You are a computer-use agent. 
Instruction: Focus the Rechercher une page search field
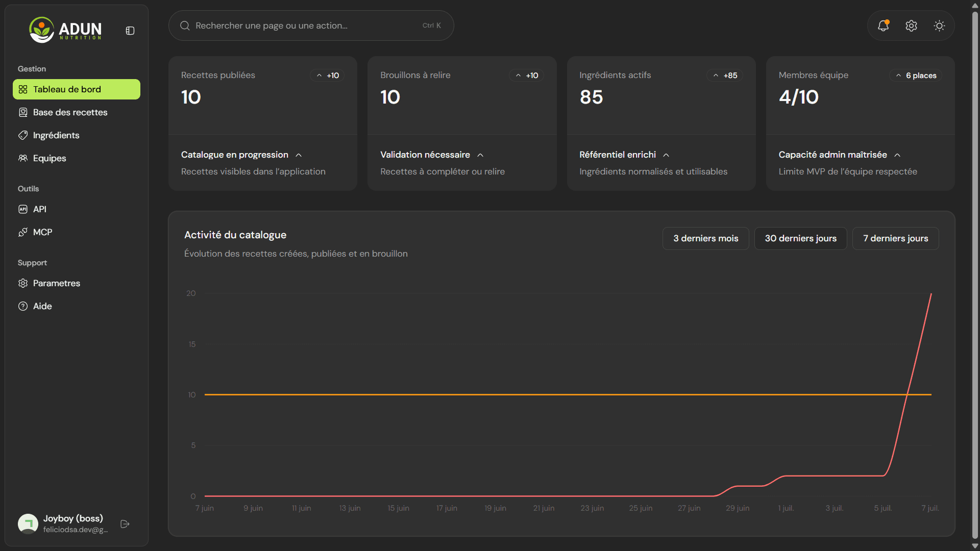311,26
